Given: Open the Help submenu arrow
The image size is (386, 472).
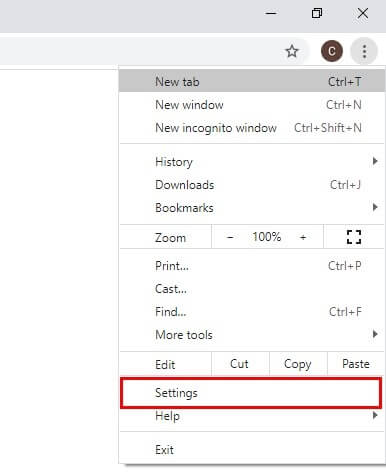Looking at the screenshot, I should click(375, 415).
